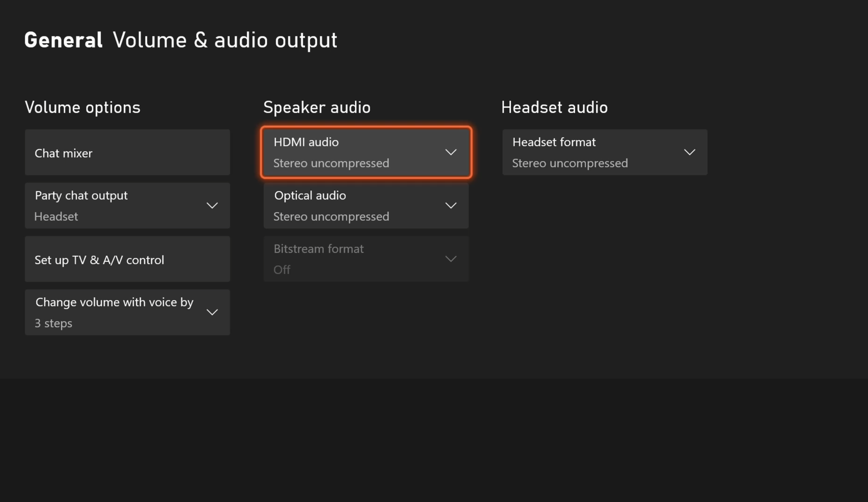Click the Party chat output chevron

[212, 205]
